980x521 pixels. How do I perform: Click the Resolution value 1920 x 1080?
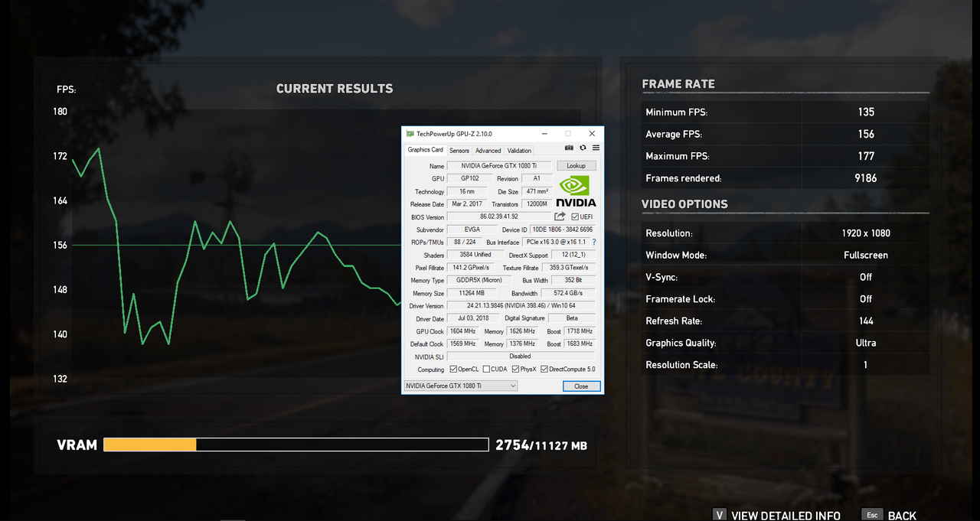click(866, 233)
